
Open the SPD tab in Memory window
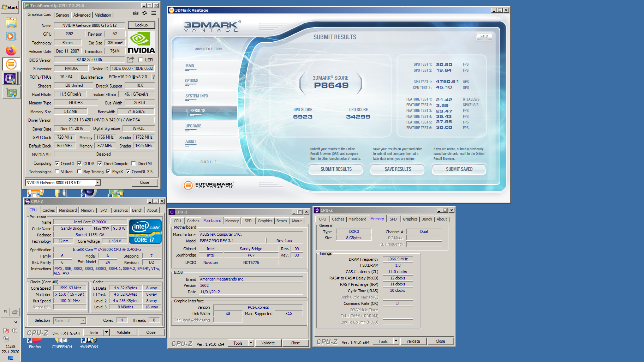pos(393,219)
